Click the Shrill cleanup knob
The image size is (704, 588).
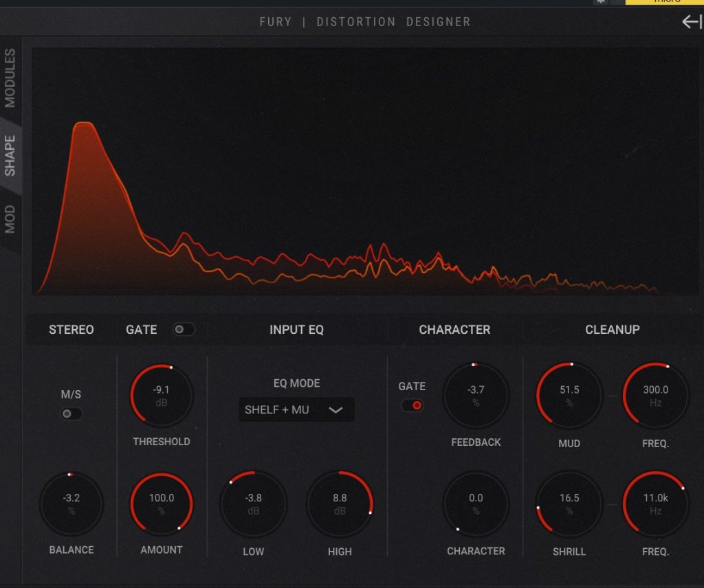click(x=569, y=504)
